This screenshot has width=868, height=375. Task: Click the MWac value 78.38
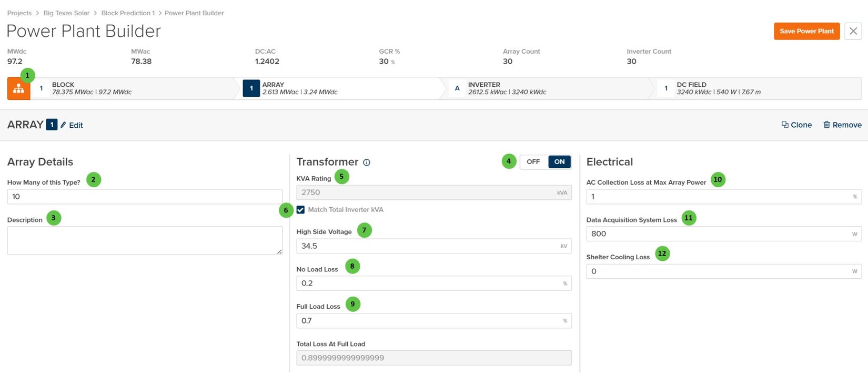pos(141,62)
